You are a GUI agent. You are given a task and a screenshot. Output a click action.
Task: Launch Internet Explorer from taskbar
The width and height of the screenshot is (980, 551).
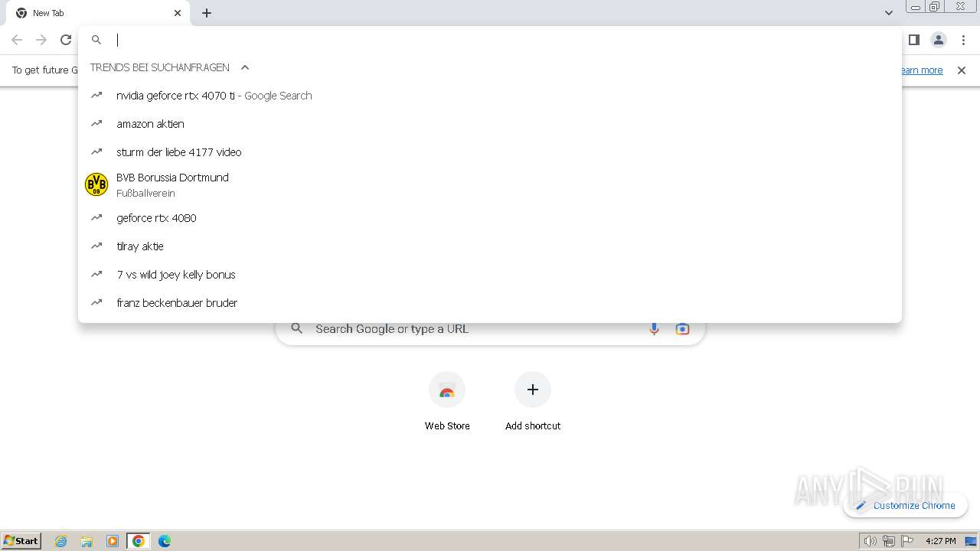pos(61,541)
